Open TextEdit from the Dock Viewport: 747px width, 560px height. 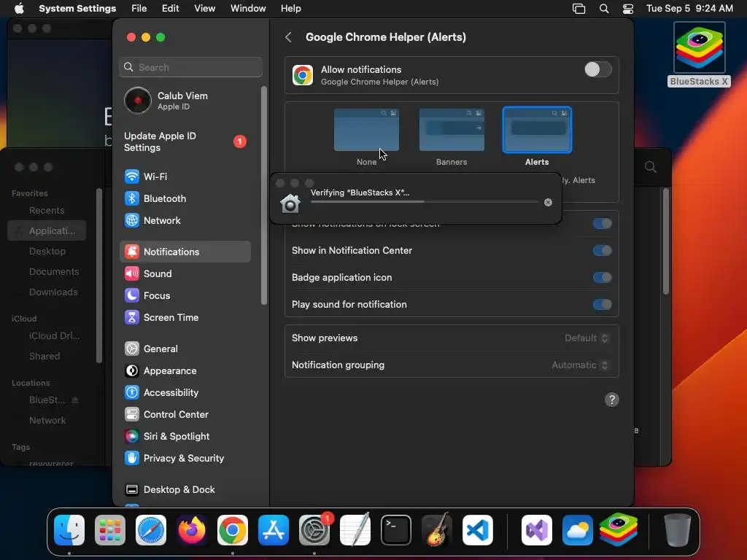click(x=355, y=530)
